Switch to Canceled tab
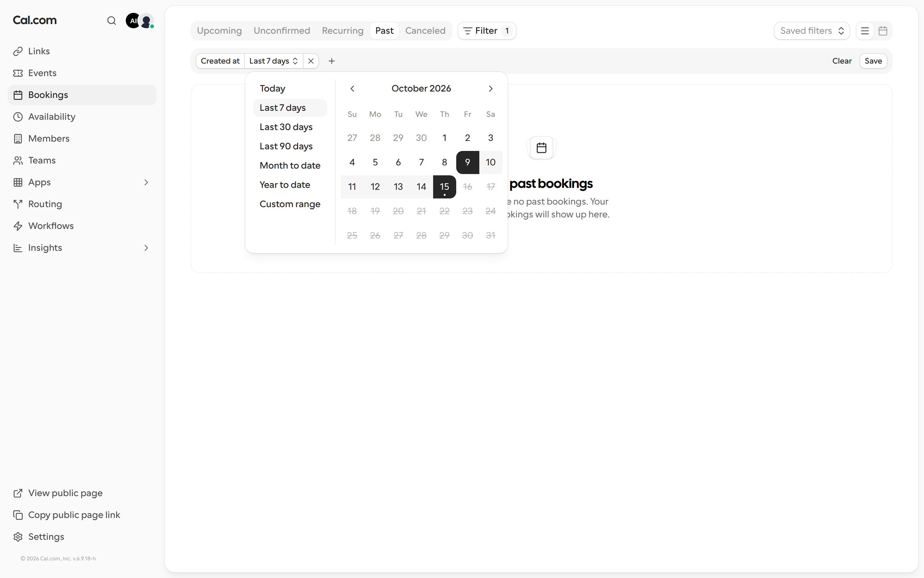The width and height of the screenshot is (924, 578). tap(425, 31)
